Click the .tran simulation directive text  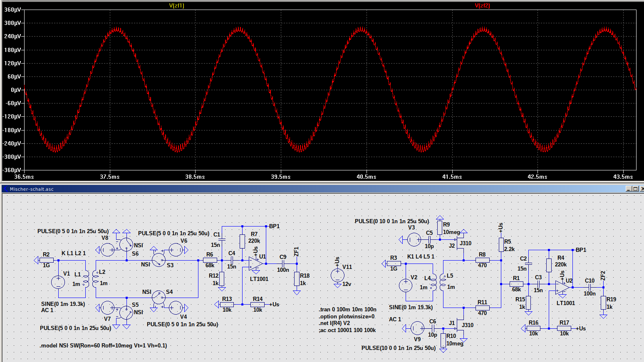tap(347, 310)
